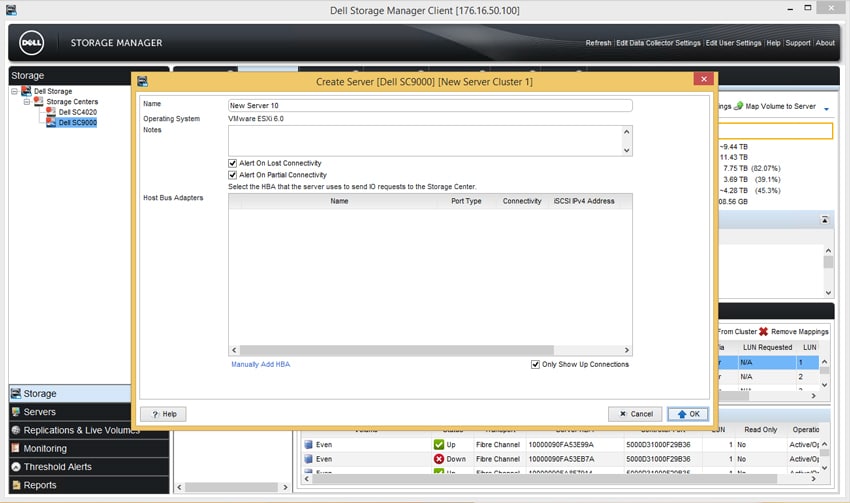850x503 pixels.
Task: Select Dell SC9000 in the tree
Action: click(x=78, y=122)
